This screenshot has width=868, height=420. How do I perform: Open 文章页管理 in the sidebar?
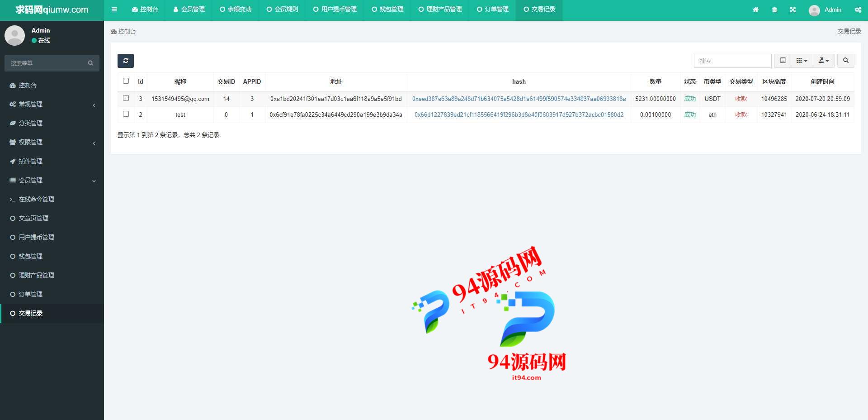[52, 218]
